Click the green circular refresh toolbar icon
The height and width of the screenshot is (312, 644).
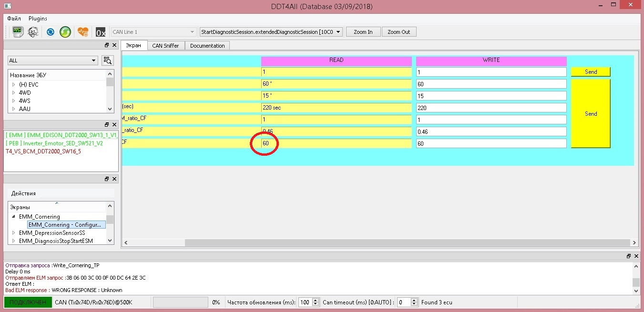(65, 32)
